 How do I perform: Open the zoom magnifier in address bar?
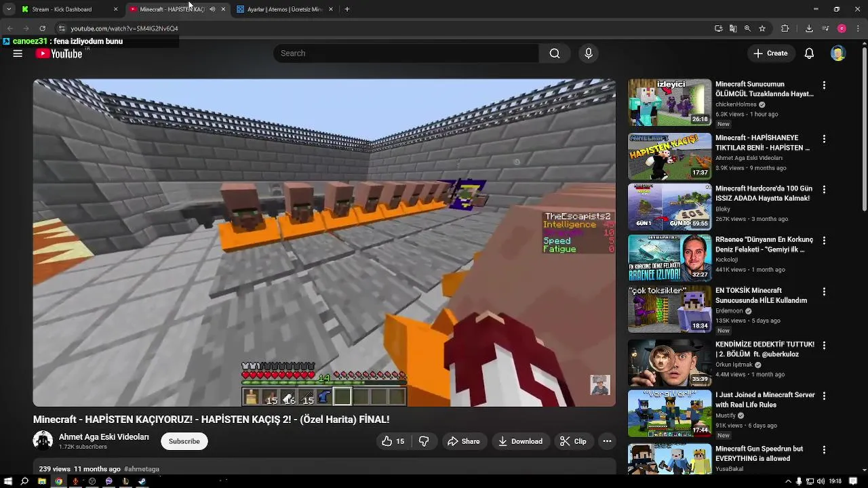pos(747,28)
